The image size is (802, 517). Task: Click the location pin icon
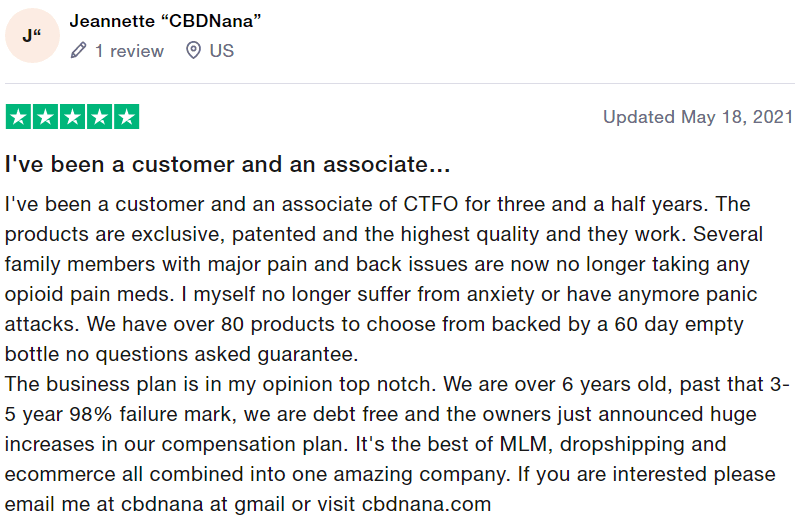(x=193, y=50)
